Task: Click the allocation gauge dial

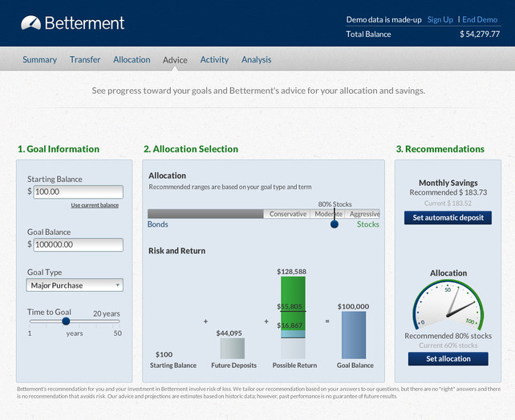Action: coord(448,305)
